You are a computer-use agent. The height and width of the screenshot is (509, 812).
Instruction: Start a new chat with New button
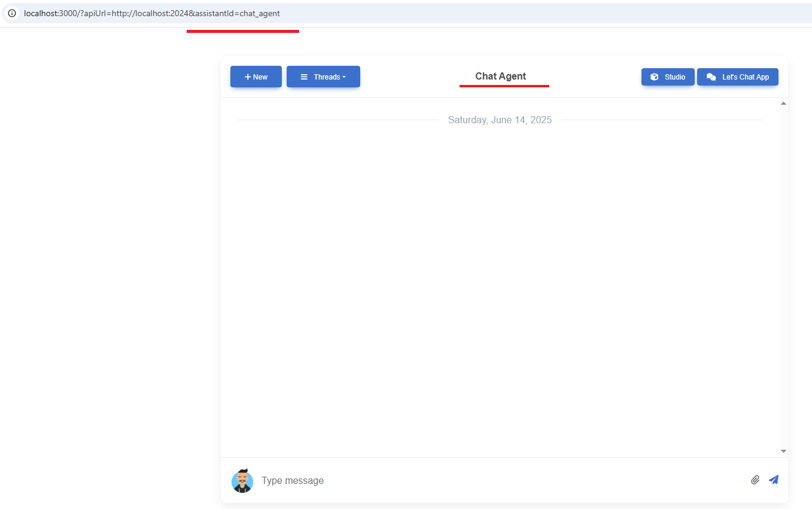tap(256, 77)
